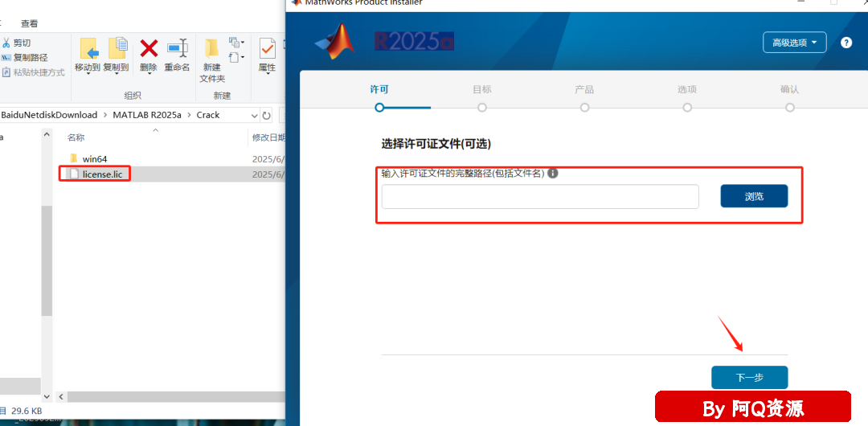
Task: Sort by the Date modified (修改日期) column
Action: point(268,137)
